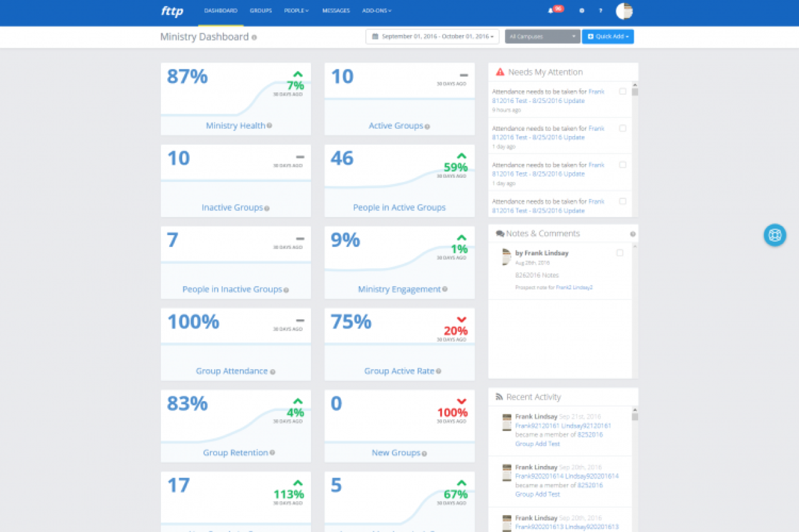Click the fttp logo

click(x=172, y=11)
